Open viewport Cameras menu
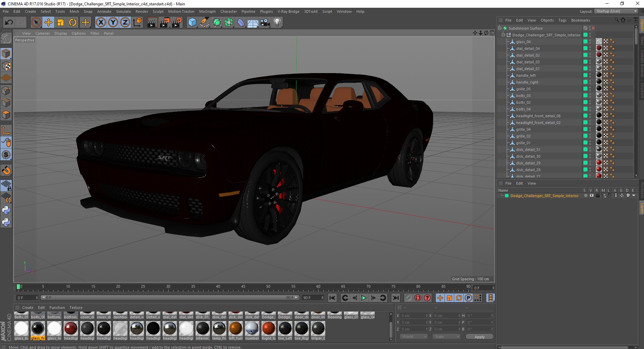Viewport: 644px width, 349px height. coord(42,33)
